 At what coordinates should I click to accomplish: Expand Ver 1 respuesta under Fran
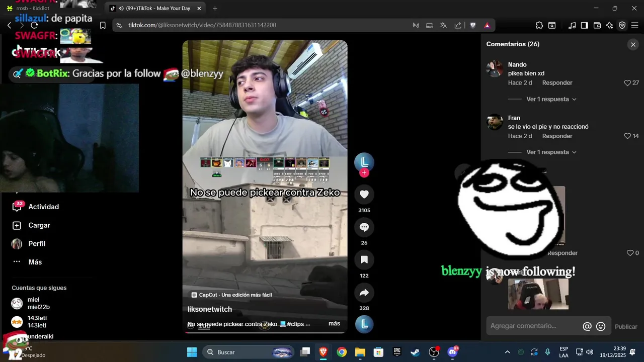[551, 152]
